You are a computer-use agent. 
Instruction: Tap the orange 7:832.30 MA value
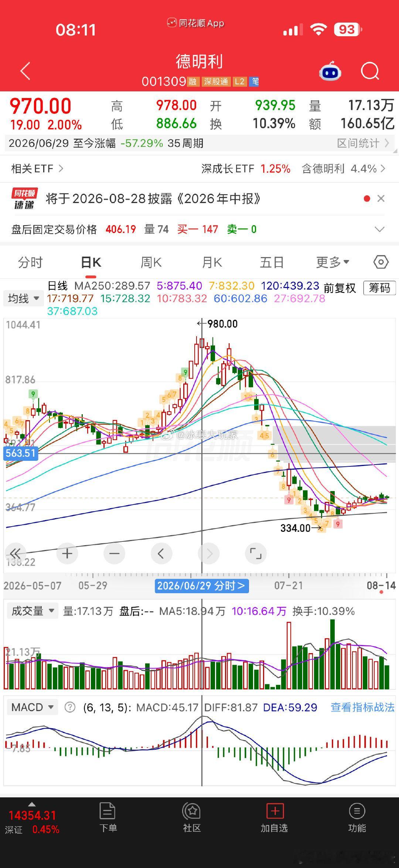(x=232, y=286)
